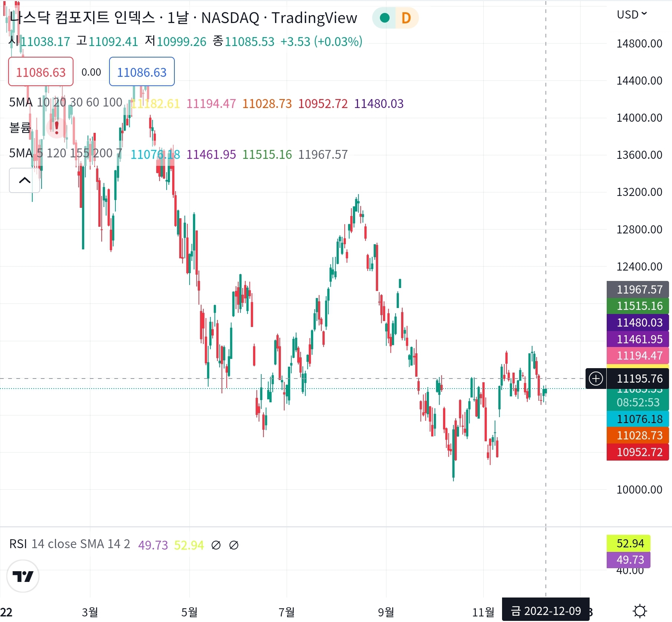672x622 pixels.
Task: Click the orange D delayed-data badge
Action: [406, 18]
